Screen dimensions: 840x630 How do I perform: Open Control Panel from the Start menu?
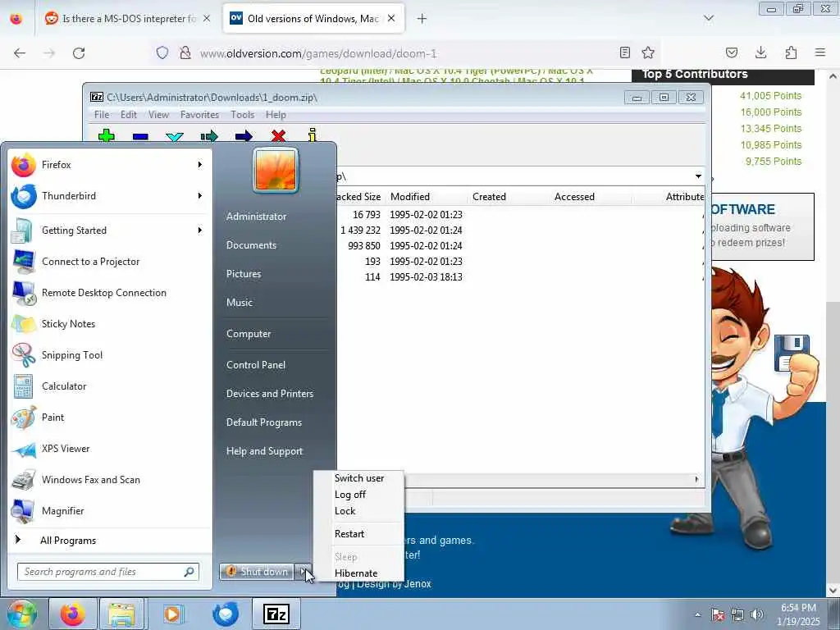click(274, 365)
